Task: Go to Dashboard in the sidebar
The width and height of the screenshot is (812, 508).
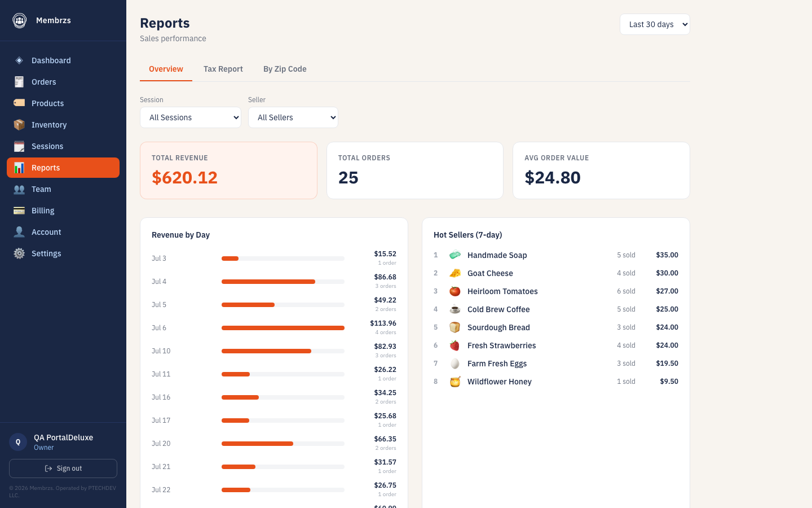Action: point(63,60)
